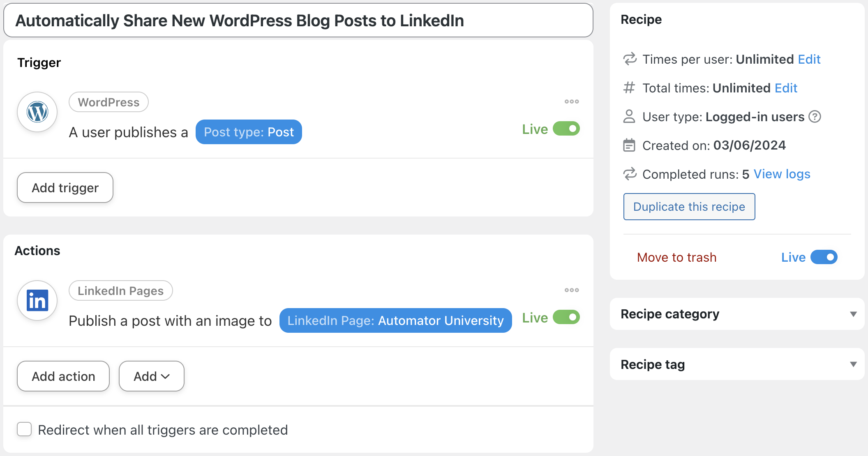Click the recipe title input field
Screen dimensions: 868x456
[298, 21]
